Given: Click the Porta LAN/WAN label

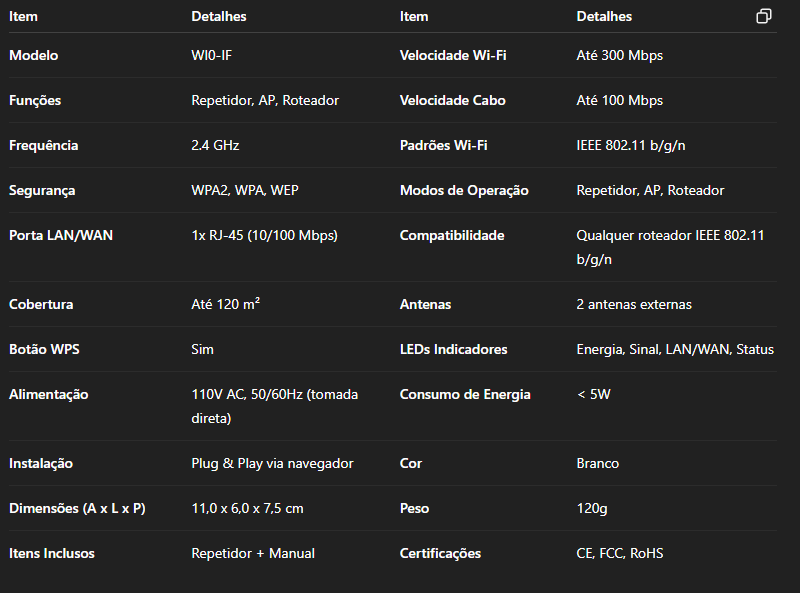Looking at the screenshot, I should pyautogui.click(x=61, y=235).
